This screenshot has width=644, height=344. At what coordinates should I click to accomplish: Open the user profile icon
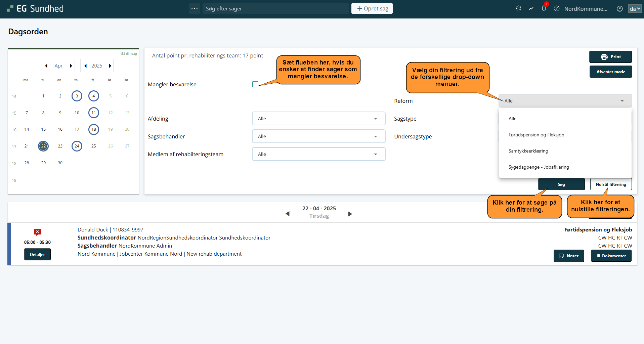pos(620,9)
